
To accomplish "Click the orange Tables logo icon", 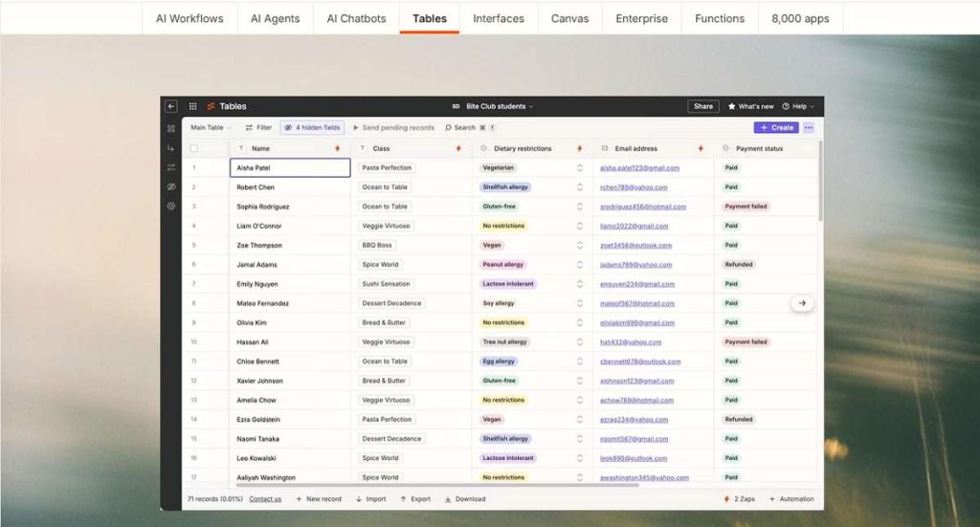I will click(211, 106).
